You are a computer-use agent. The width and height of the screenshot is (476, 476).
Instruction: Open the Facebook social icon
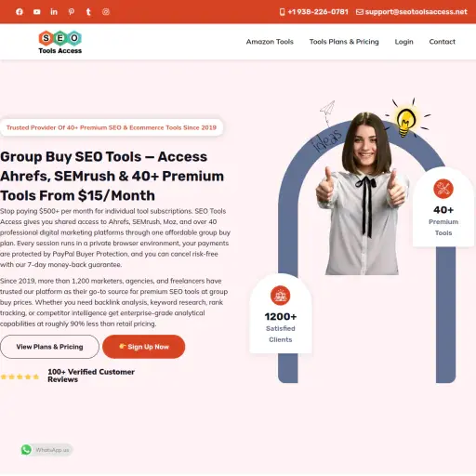pyautogui.click(x=20, y=12)
